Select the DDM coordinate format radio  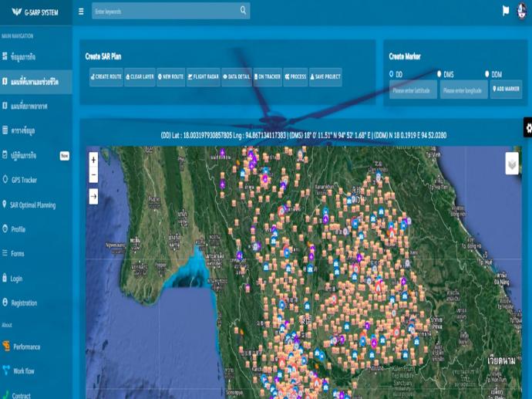pos(487,74)
